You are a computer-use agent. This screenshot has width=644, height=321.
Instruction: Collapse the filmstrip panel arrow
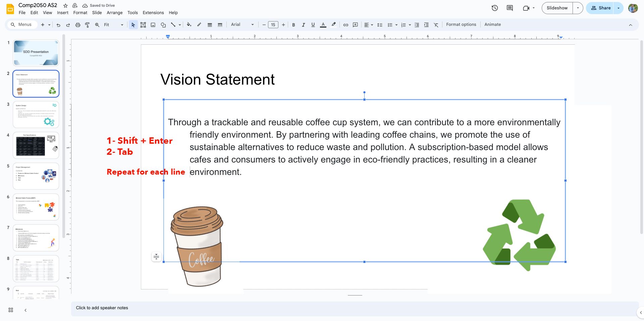point(25,310)
